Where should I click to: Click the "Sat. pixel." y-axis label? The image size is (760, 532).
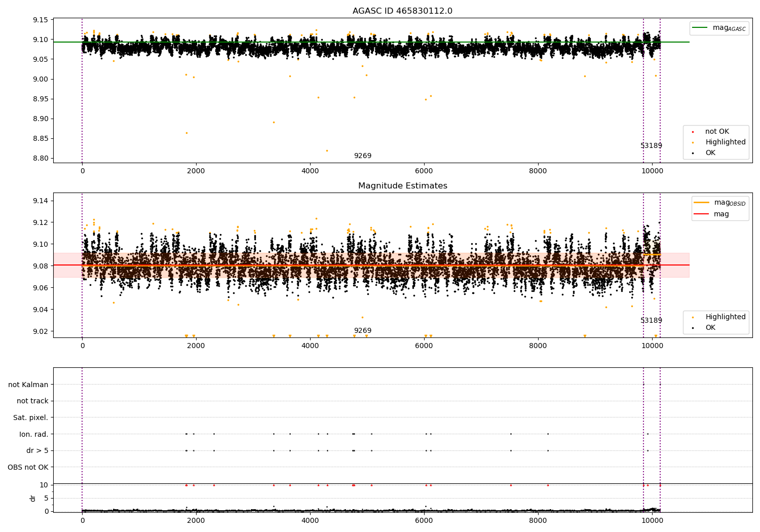(x=30, y=417)
